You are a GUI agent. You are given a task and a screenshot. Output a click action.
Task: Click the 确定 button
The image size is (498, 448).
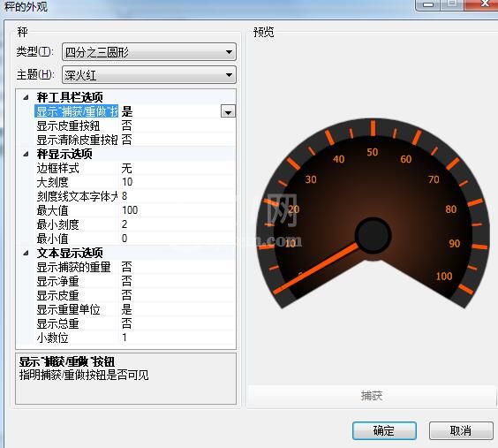(x=384, y=431)
